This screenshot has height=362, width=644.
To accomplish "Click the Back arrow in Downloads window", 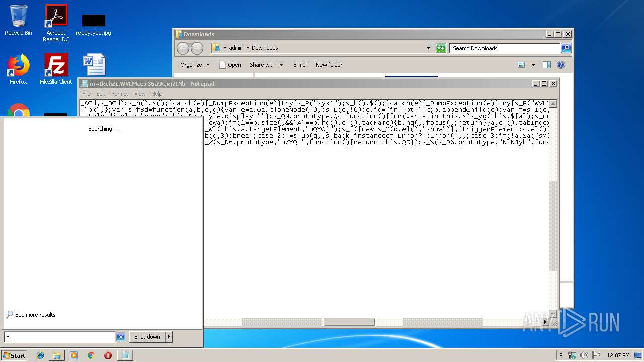I will click(183, 48).
